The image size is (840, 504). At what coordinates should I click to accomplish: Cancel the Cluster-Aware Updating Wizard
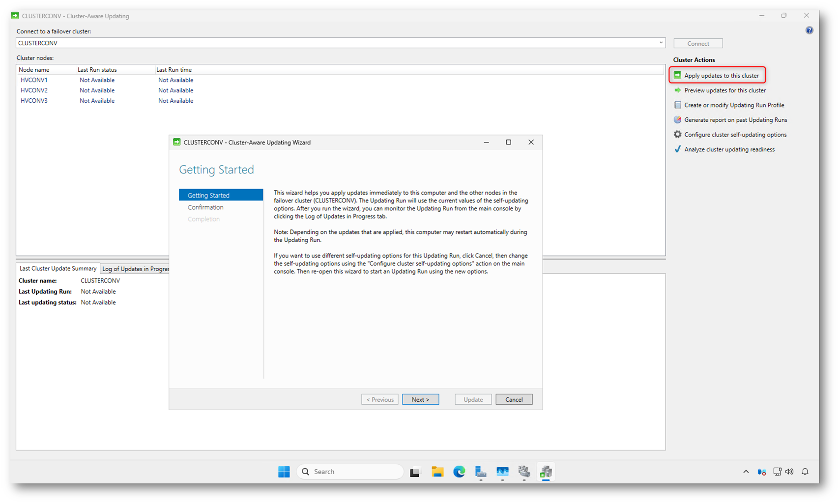tap(514, 399)
